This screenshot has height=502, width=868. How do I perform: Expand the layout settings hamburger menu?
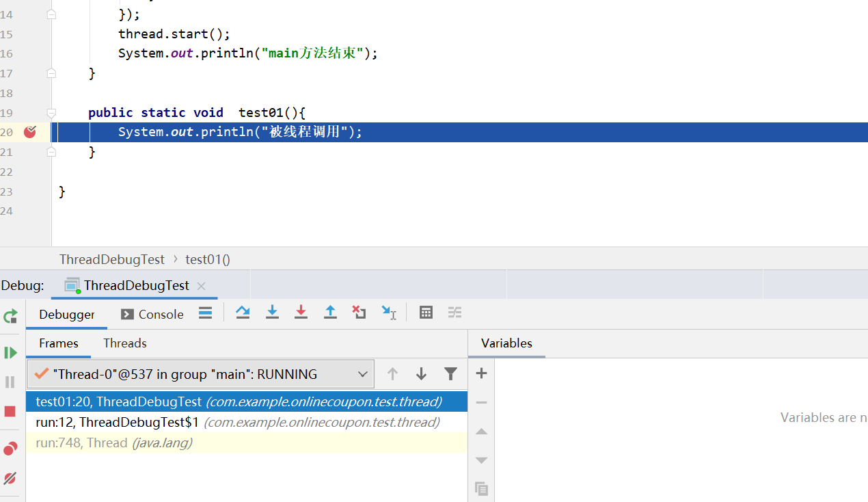(204, 313)
